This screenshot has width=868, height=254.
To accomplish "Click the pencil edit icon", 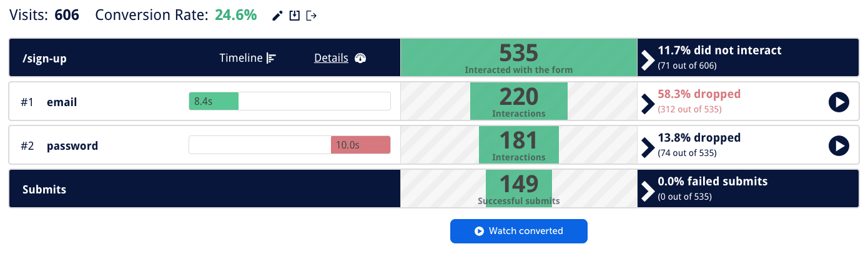I will coord(278,16).
